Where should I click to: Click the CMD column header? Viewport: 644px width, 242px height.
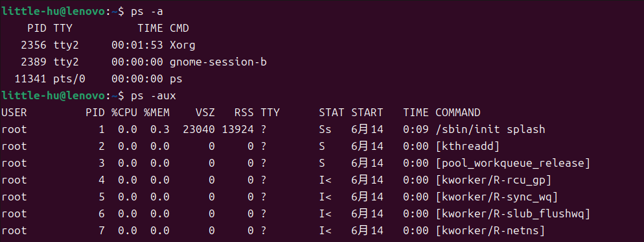pos(179,29)
